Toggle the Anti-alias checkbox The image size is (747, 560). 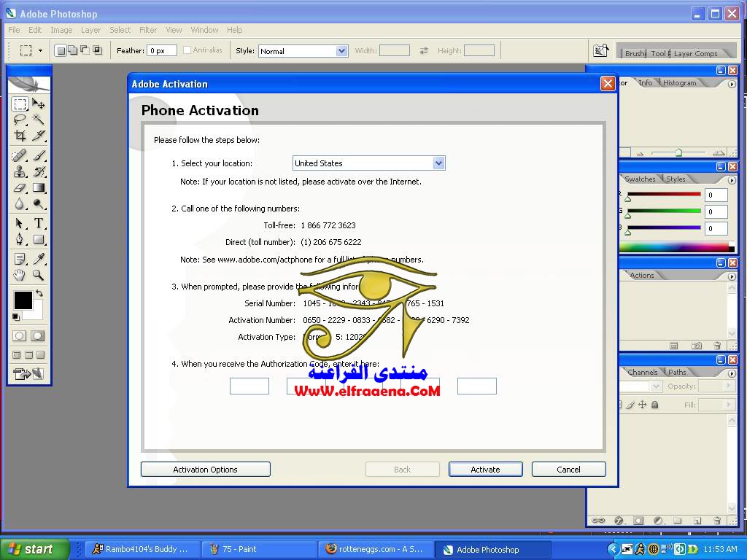click(x=187, y=50)
